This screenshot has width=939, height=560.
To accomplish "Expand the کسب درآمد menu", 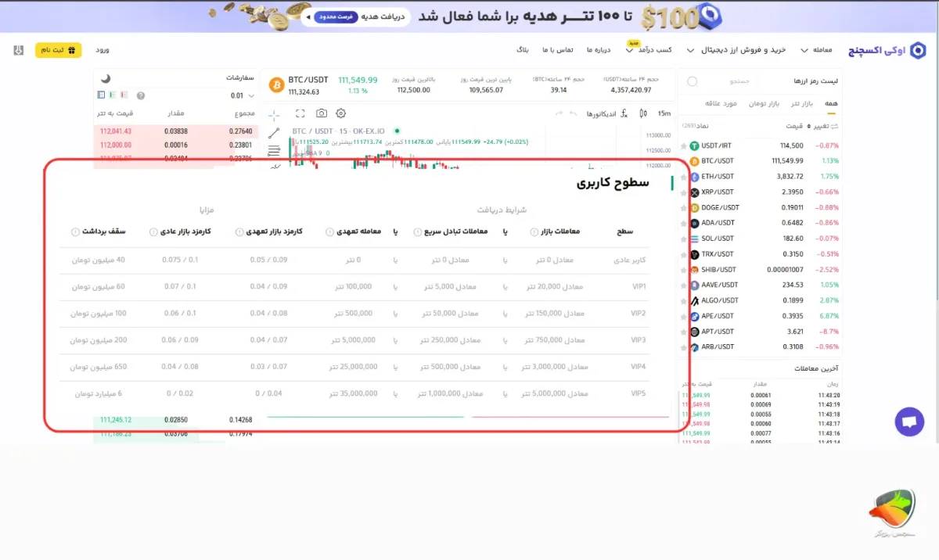I will tap(649, 50).
